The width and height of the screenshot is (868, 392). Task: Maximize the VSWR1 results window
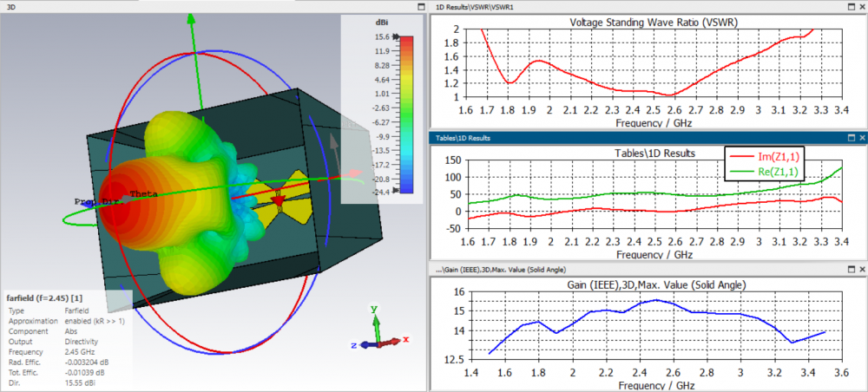[852, 7]
